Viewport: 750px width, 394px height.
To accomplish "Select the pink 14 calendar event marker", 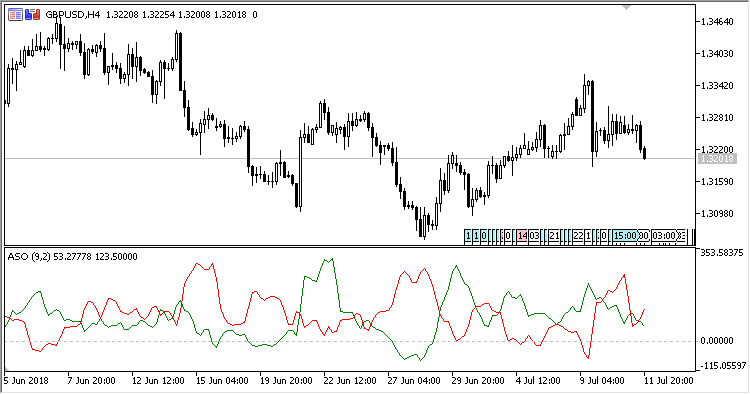I will (522, 236).
